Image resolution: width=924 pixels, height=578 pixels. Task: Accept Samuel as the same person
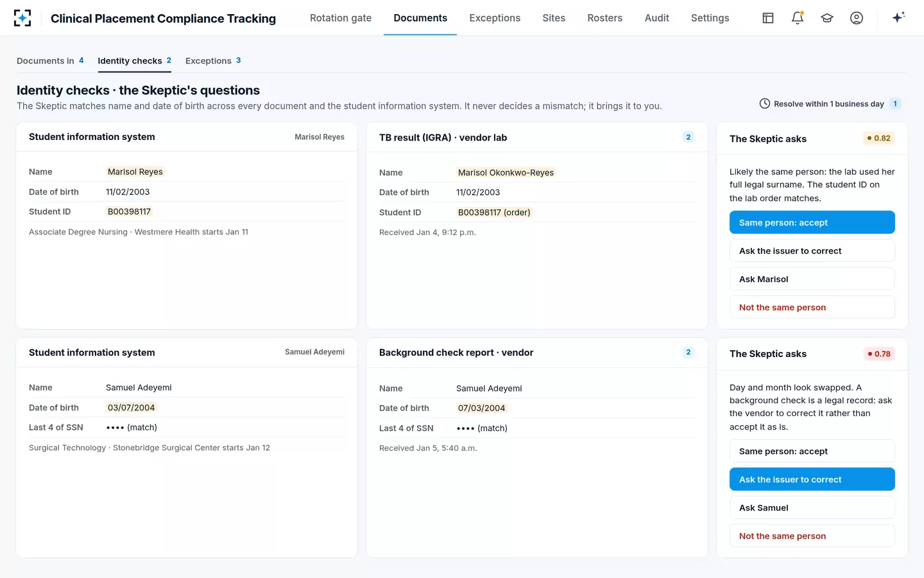[x=812, y=451]
